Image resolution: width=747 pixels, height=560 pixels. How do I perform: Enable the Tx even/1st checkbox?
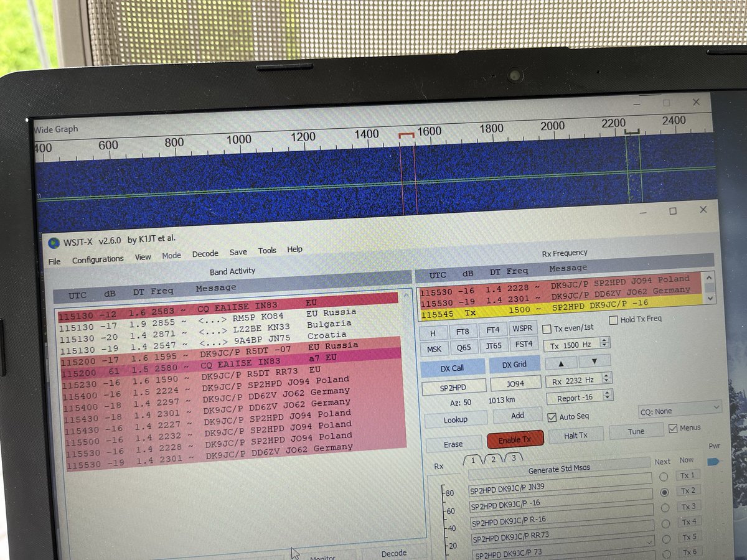547,329
